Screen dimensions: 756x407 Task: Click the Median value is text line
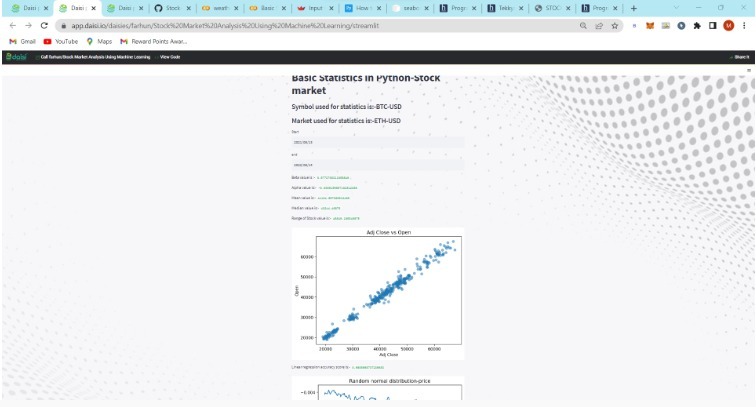pyautogui.click(x=316, y=208)
